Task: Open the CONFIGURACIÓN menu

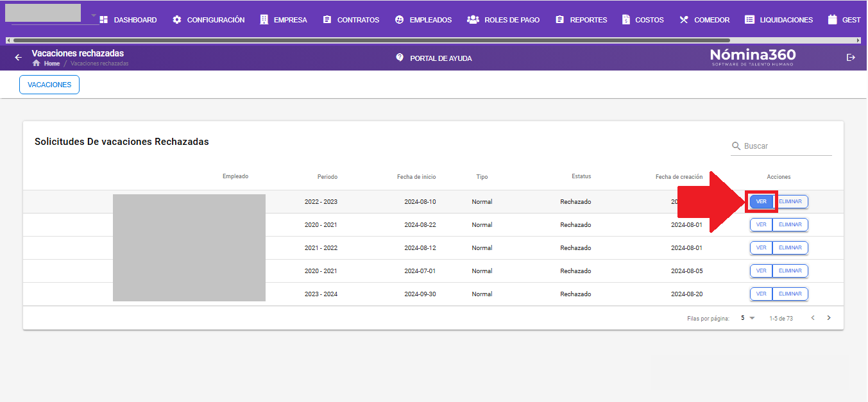Action: tap(208, 20)
